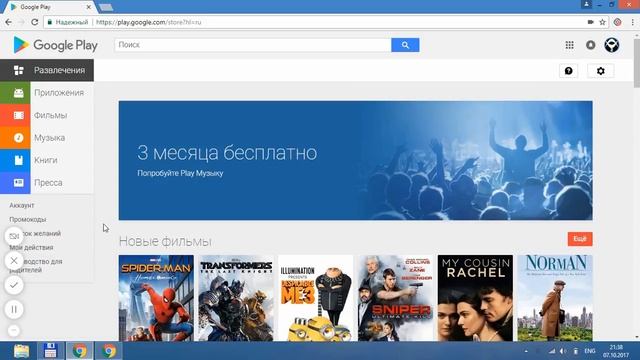Image resolution: width=640 pixels, height=360 pixels.
Task: Open the 3 месяца бесплатно banner
Action: pyautogui.click(x=356, y=160)
